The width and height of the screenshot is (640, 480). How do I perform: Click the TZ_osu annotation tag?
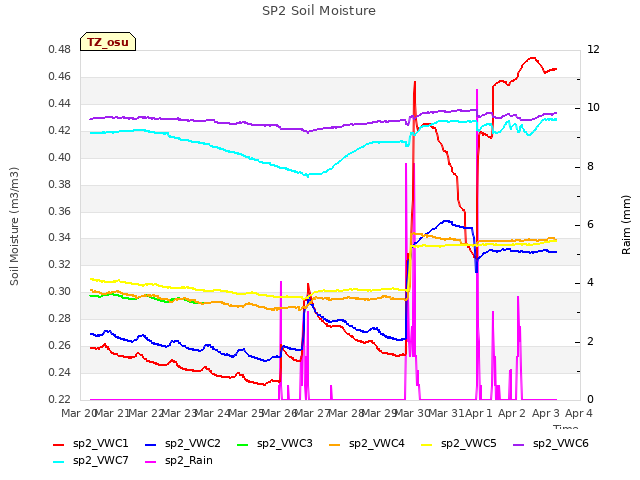[108, 42]
